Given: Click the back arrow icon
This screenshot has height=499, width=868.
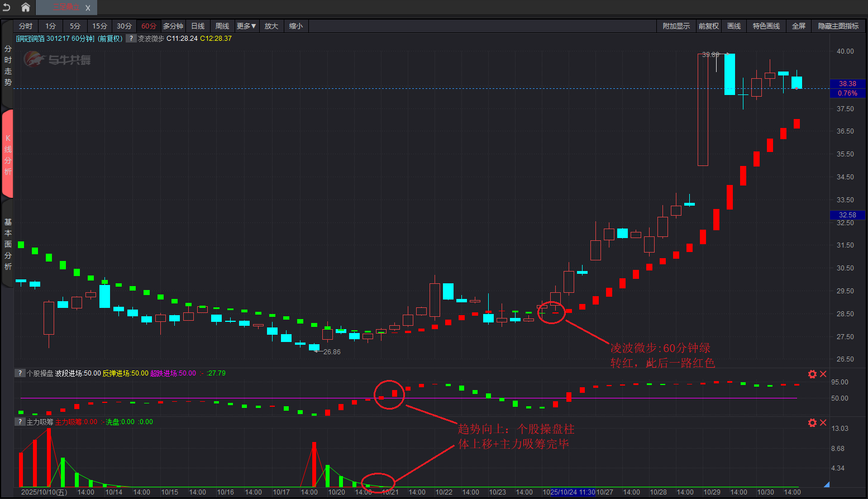Looking at the screenshot, I should tap(7, 7).
